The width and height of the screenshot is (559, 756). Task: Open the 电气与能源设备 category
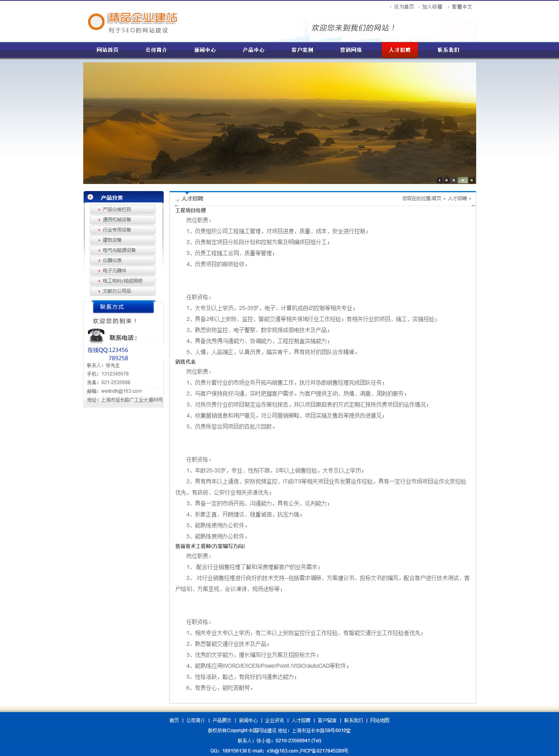pos(119,250)
